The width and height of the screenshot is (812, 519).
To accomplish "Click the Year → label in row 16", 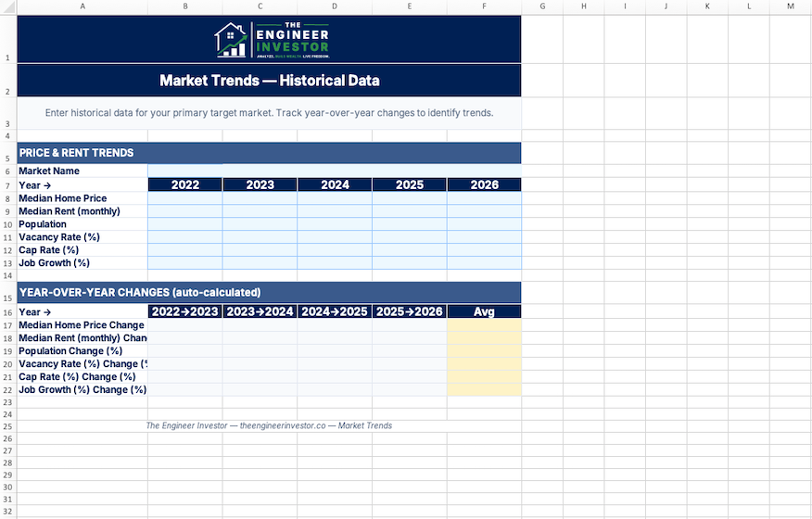I will click(34, 311).
